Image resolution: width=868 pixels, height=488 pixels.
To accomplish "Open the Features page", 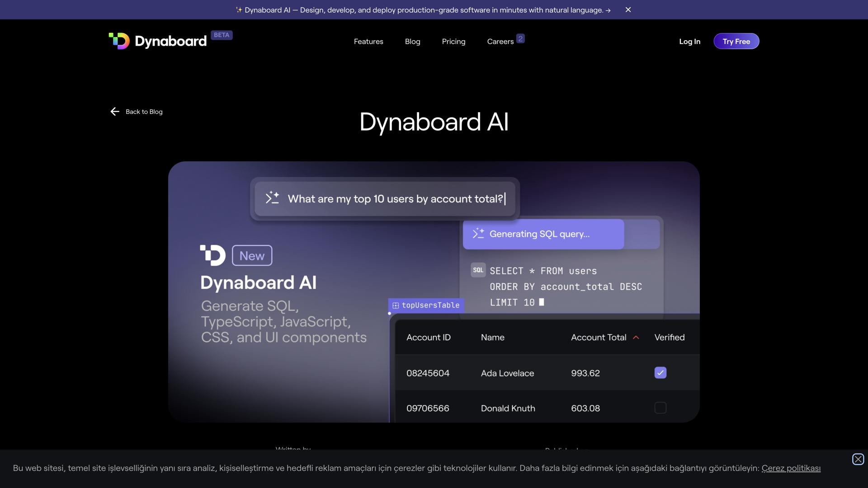I will pos(368,41).
